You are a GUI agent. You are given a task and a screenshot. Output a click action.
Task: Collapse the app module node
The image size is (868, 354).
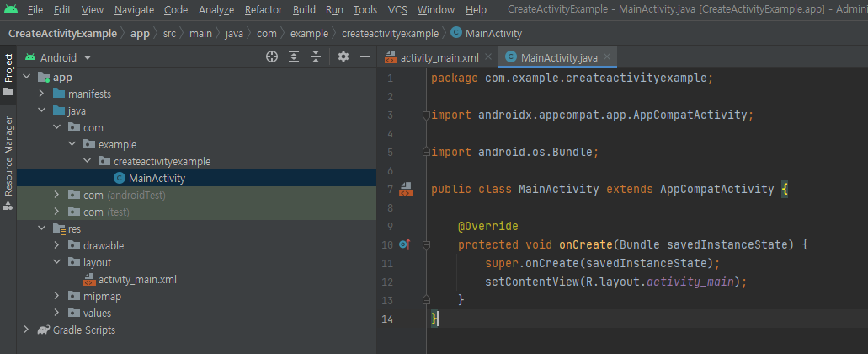tap(26, 78)
